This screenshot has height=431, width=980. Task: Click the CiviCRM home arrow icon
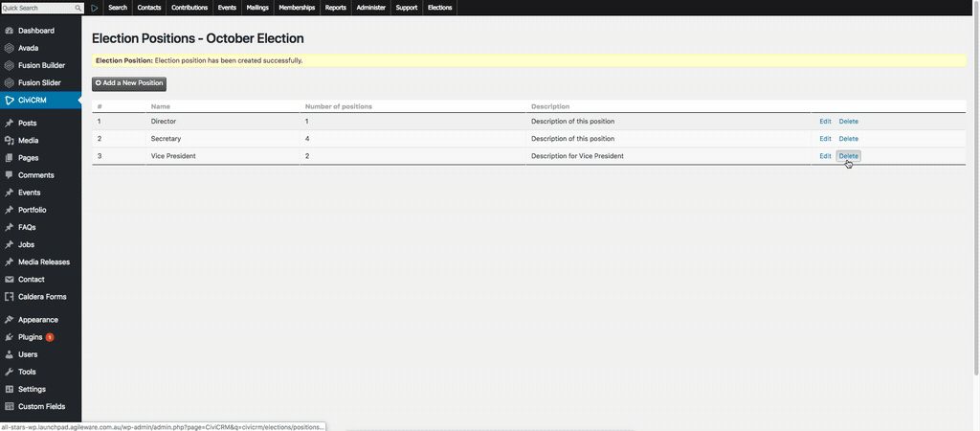click(x=95, y=8)
